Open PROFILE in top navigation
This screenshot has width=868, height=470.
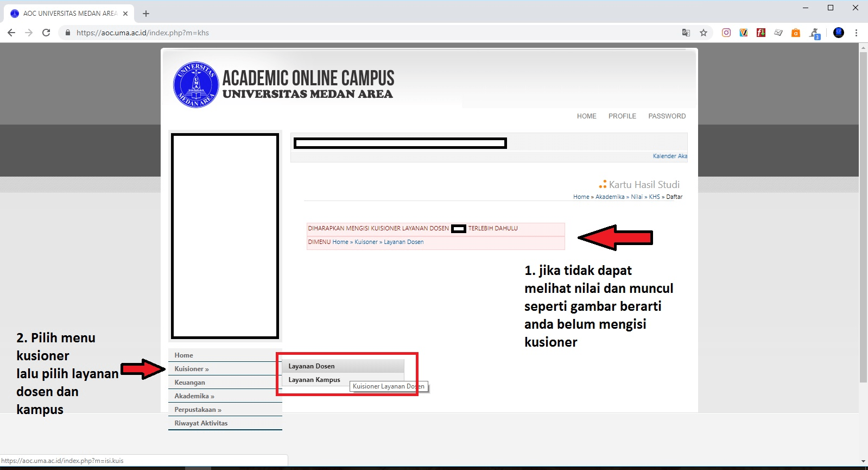point(622,116)
